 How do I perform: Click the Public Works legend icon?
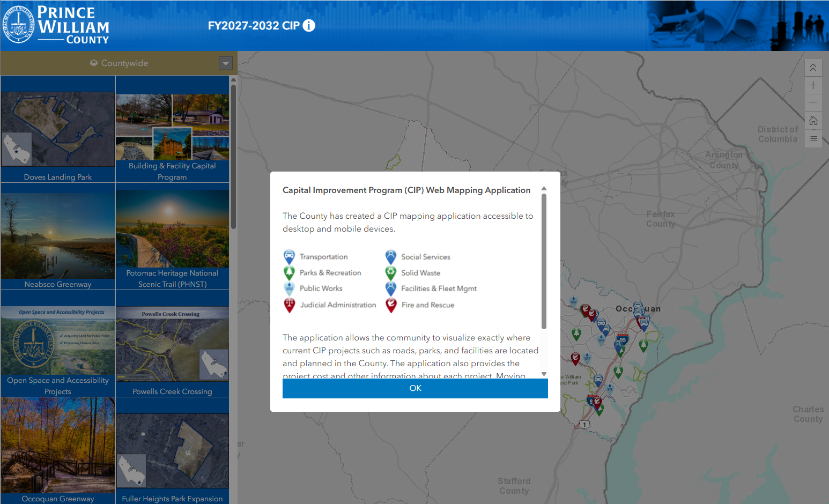pos(289,288)
